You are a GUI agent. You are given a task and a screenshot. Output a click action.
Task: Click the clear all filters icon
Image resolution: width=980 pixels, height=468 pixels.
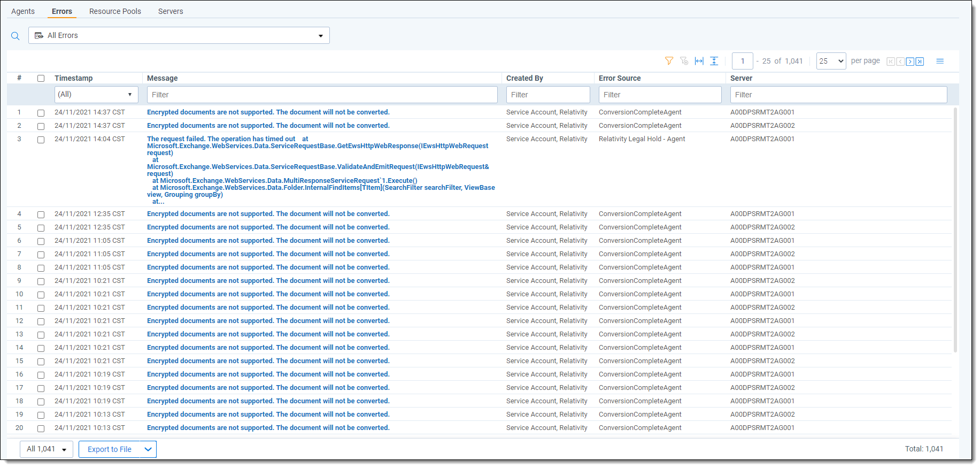click(684, 61)
